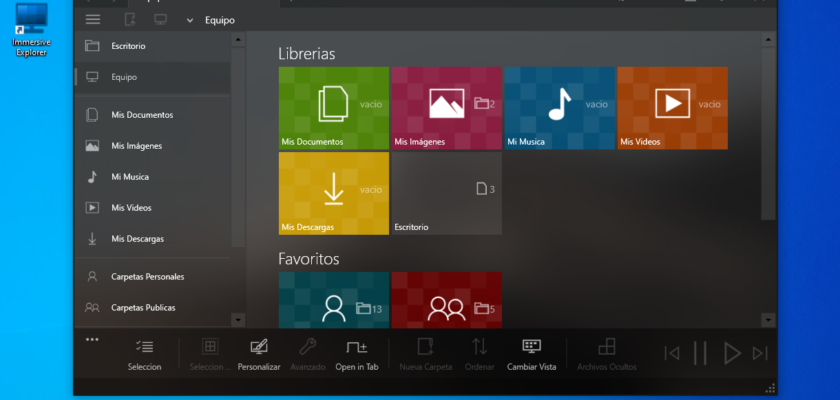Image resolution: width=840 pixels, height=400 pixels.
Task: Select Mis Imágenes in the sidebar
Action: pos(136,146)
